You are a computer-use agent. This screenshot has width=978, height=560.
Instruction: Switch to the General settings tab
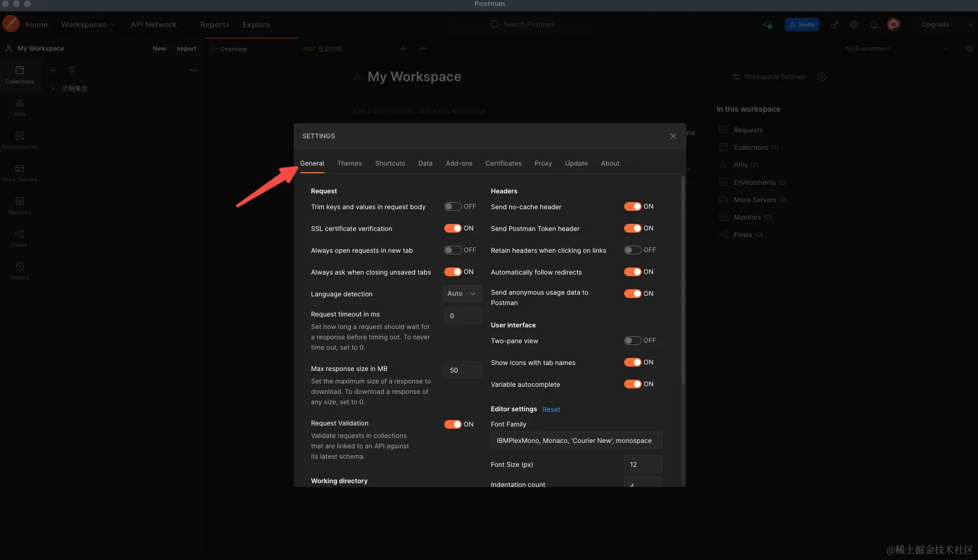(x=312, y=163)
